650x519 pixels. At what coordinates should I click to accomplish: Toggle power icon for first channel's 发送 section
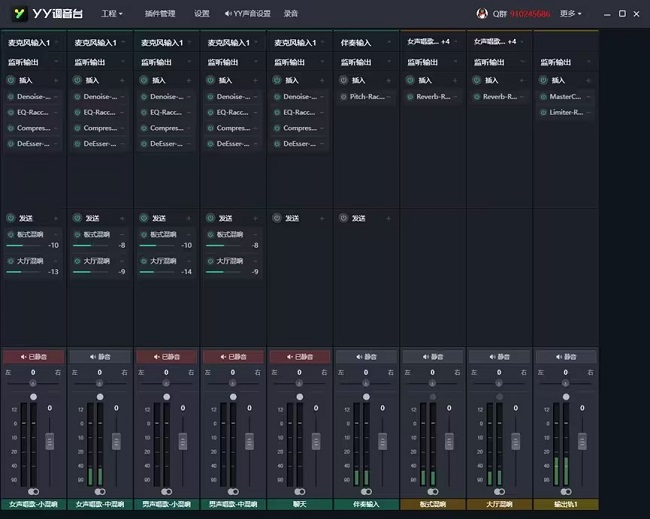coord(11,217)
